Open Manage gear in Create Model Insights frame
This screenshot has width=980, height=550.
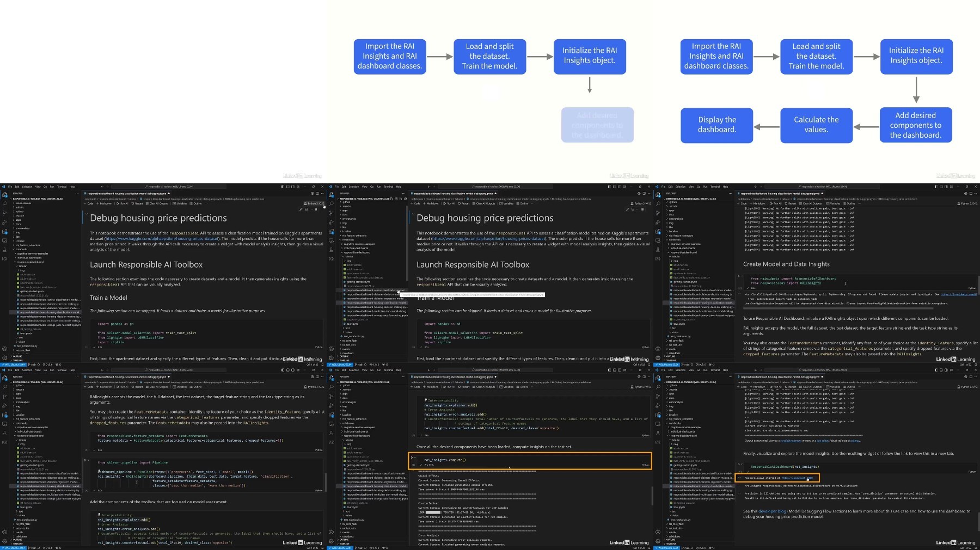coord(658,357)
